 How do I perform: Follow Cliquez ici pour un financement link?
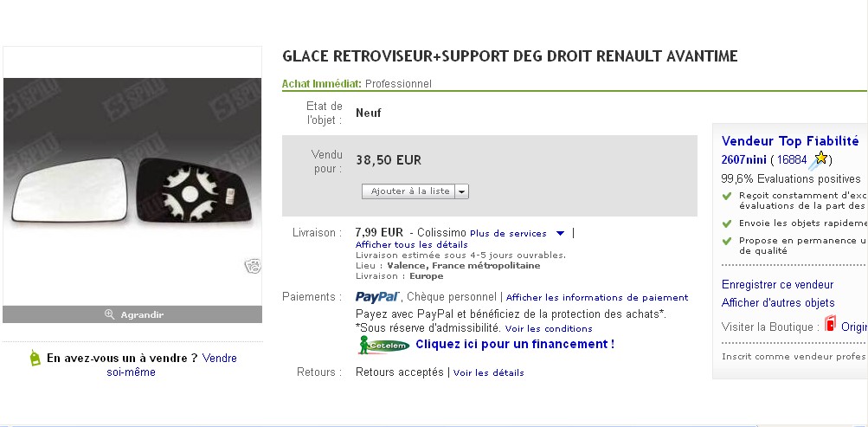pyautogui.click(x=515, y=344)
